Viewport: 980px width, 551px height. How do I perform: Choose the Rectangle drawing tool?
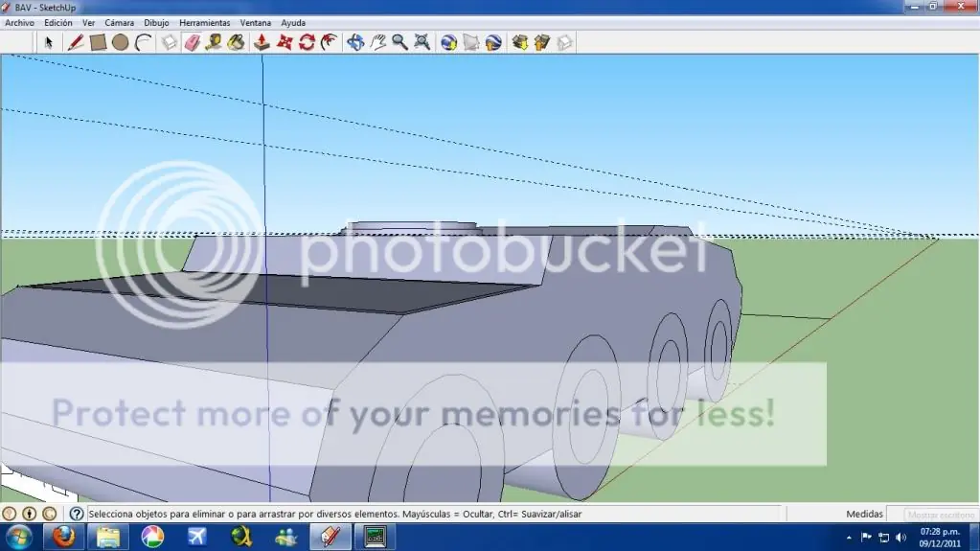point(98,42)
